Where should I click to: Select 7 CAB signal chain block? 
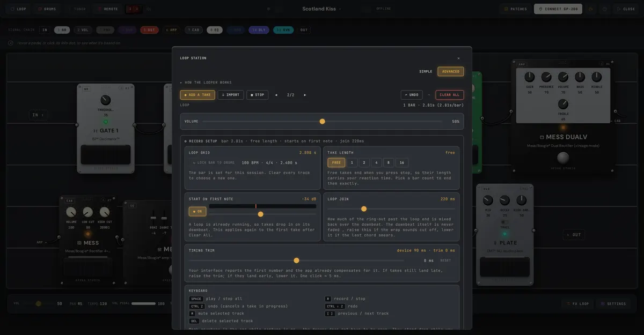tap(194, 30)
